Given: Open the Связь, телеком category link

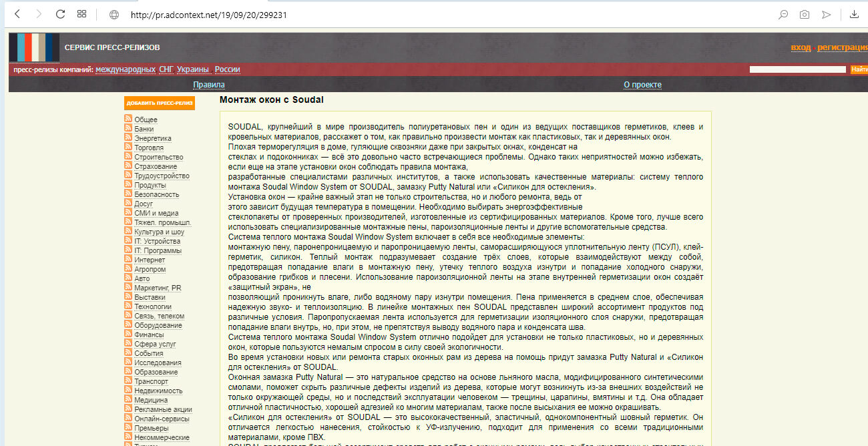Looking at the screenshot, I should point(159,316).
